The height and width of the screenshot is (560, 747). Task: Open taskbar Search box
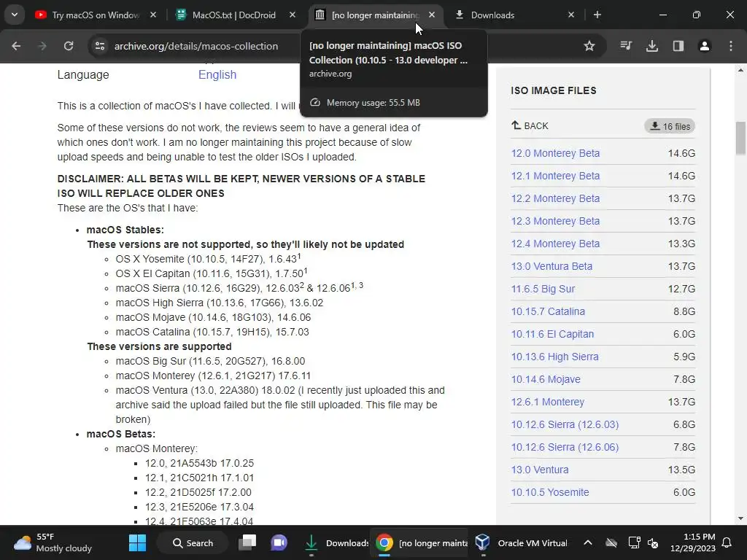point(193,542)
